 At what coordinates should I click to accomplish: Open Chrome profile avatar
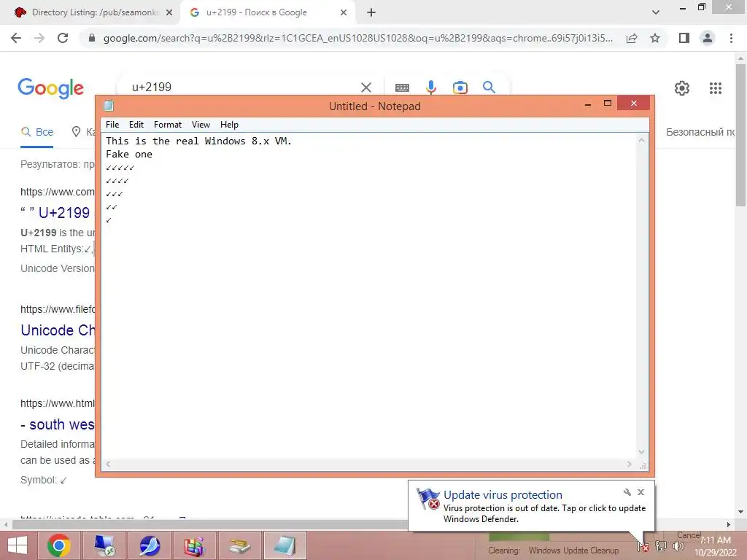tap(708, 38)
